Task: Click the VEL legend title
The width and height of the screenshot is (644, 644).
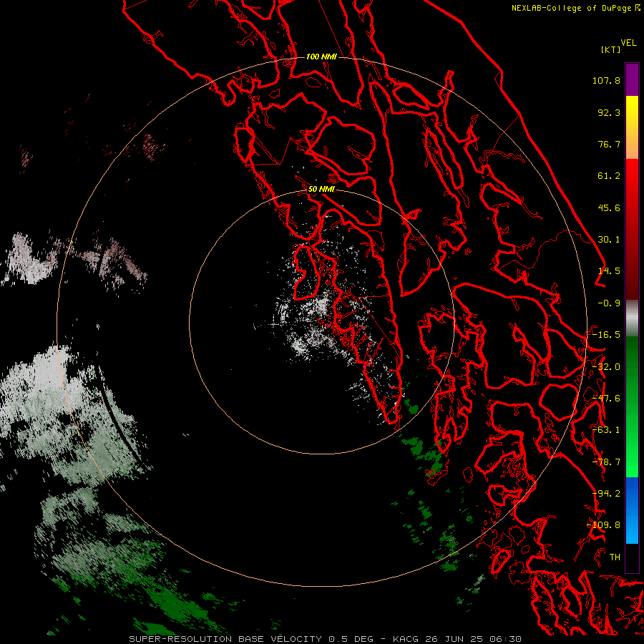Action: point(629,43)
